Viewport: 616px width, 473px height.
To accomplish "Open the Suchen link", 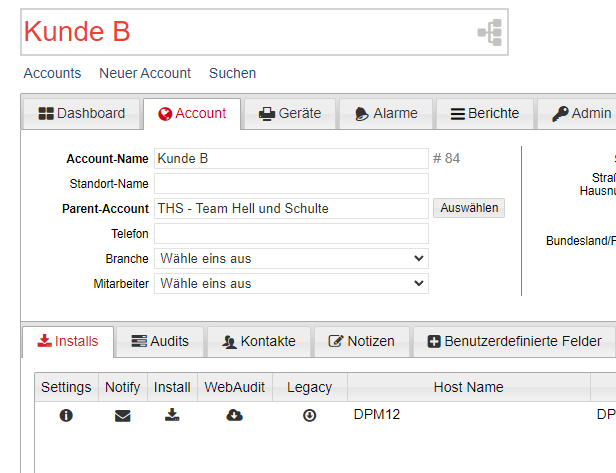I will [x=232, y=73].
